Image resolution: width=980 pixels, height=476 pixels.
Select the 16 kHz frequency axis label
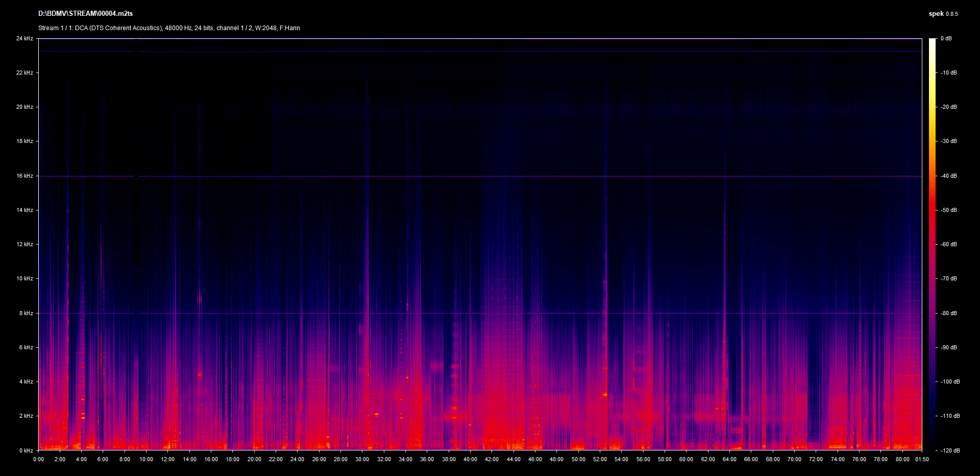point(24,176)
